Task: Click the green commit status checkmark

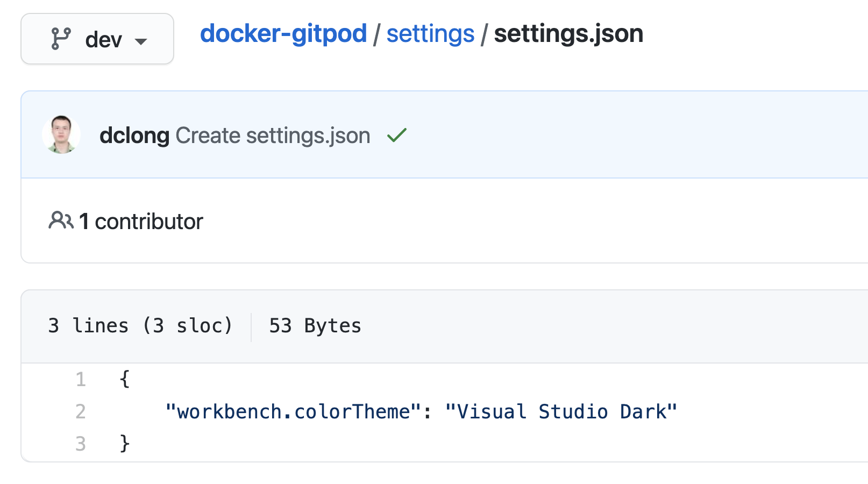Action: 397,135
